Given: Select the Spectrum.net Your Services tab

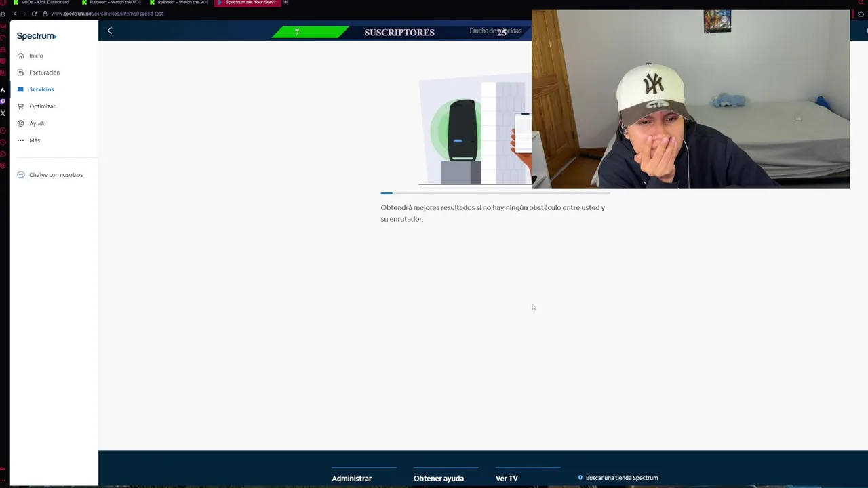Looking at the screenshot, I should pyautogui.click(x=248, y=3).
